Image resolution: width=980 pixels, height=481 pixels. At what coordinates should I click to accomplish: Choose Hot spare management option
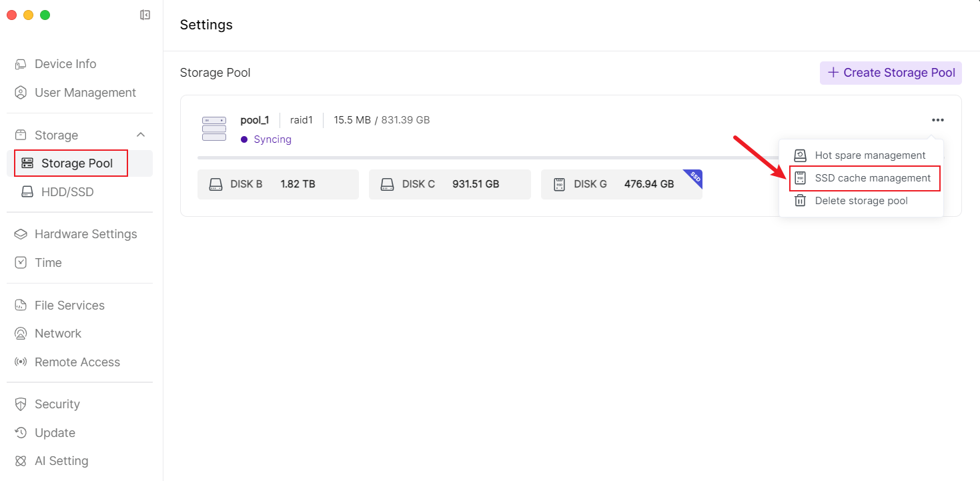(x=870, y=155)
